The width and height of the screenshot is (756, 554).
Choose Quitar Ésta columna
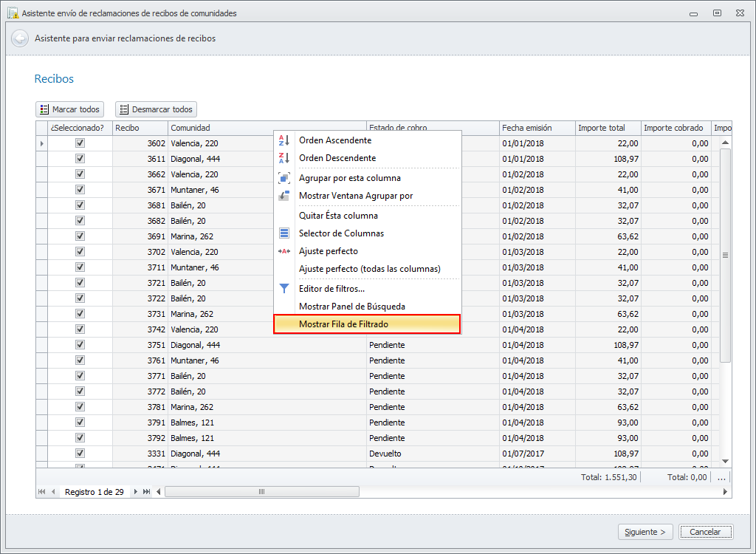pos(368,216)
